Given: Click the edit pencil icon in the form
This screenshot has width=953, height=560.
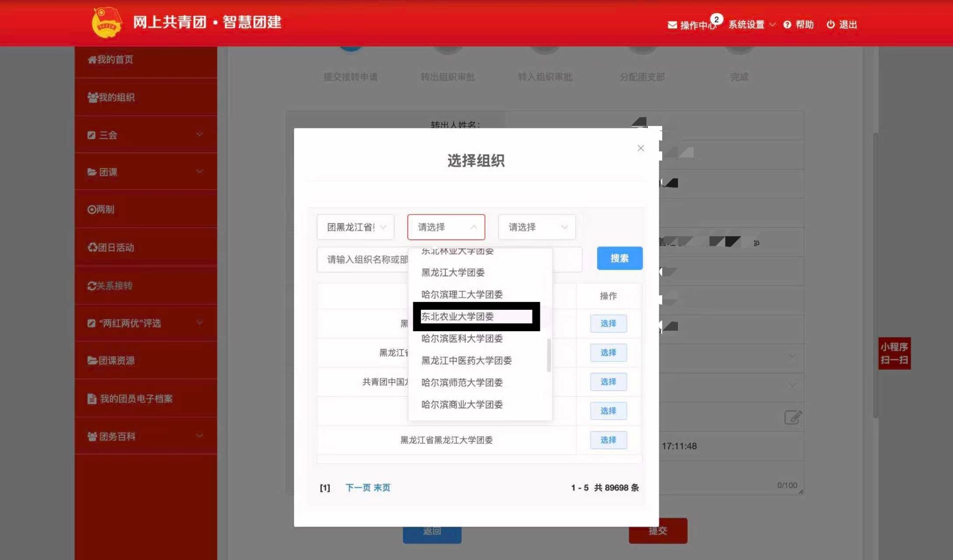Looking at the screenshot, I should tap(793, 417).
